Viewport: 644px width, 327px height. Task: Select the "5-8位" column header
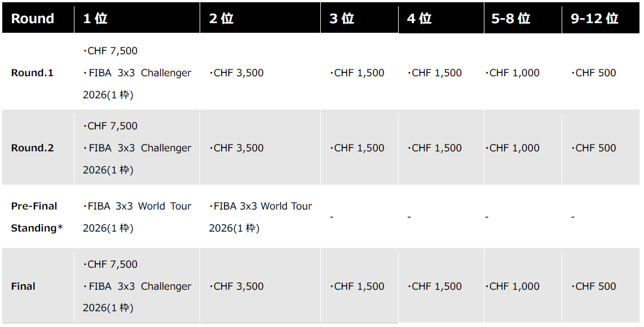(x=510, y=19)
